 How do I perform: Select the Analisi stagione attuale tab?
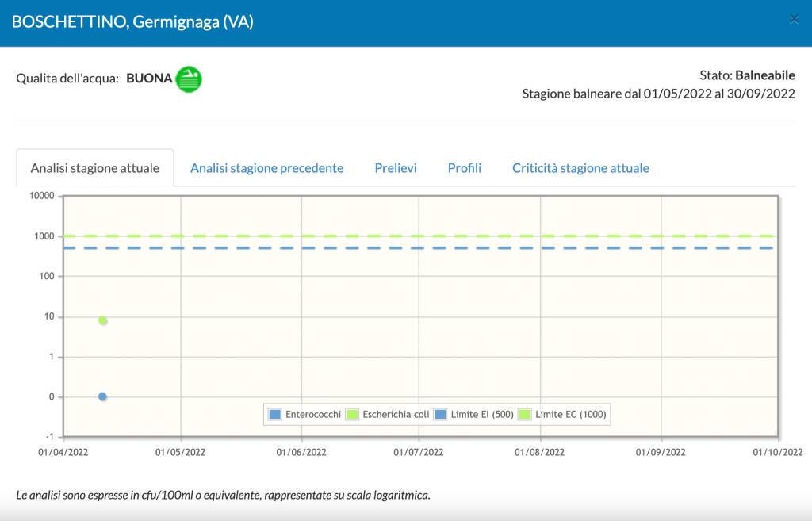coord(95,168)
